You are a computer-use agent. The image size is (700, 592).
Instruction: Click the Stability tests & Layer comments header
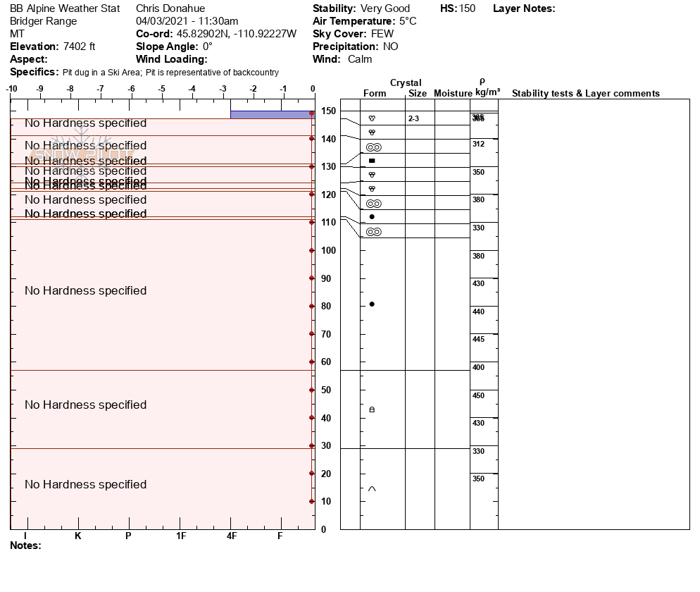coord(585,94)
